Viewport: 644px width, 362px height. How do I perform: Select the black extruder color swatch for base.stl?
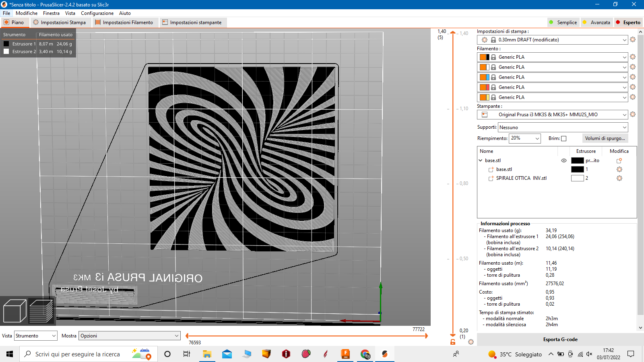pyautogui.click(x=577, y=160)
